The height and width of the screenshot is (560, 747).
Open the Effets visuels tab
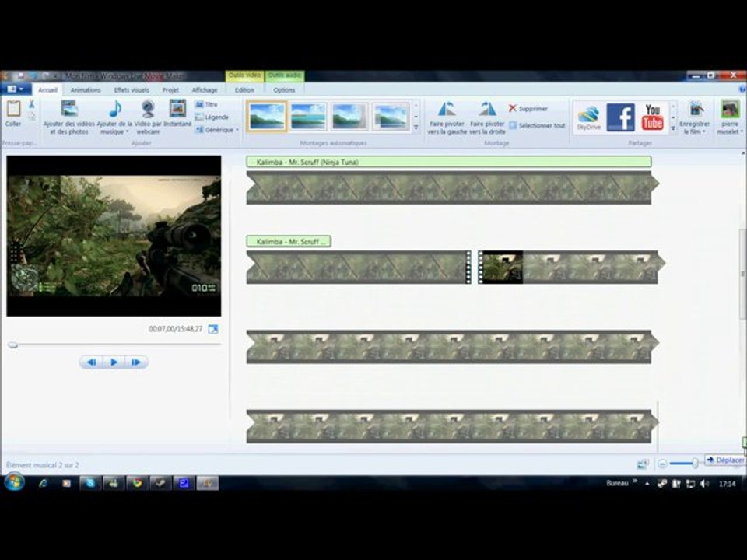(132, 90)
